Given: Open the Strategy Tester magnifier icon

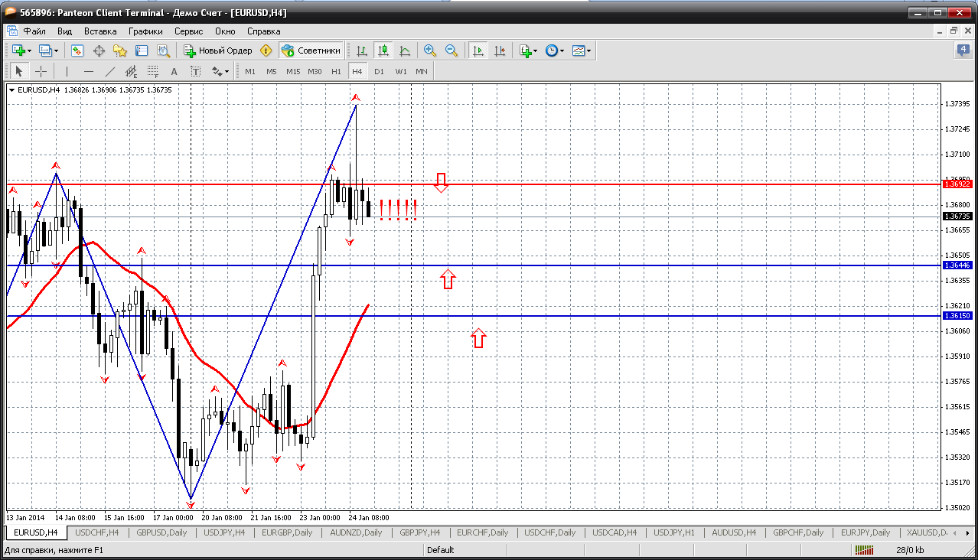Looking at the screenshot, I should 163,50.
